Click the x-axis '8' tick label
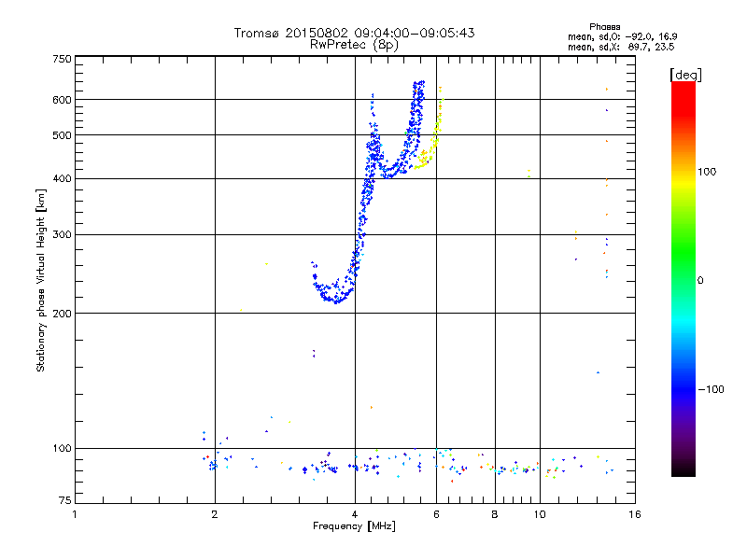747x560 pixels. coord(495,514)
